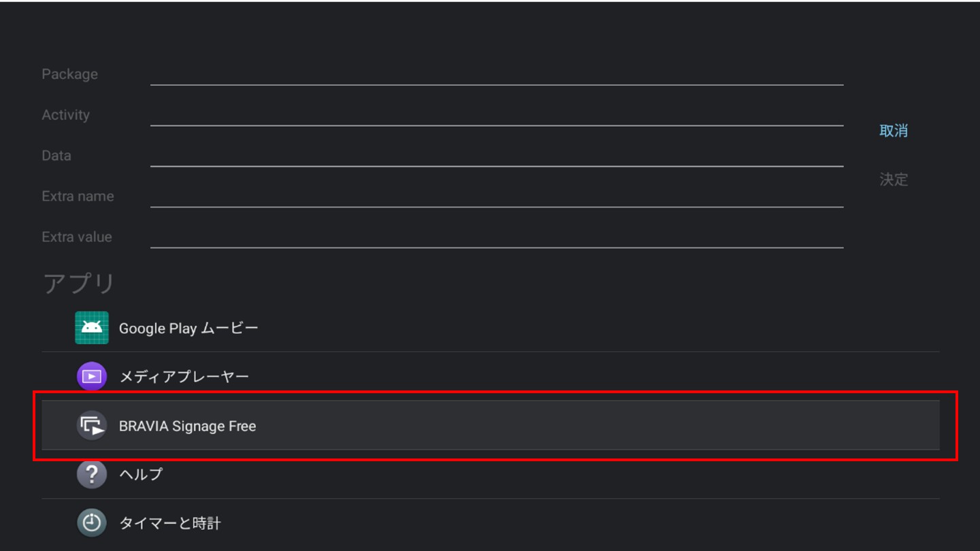The image size is (980, 551).
Task: Click the タイマーと時計 clock icon
Action: [91, 523]
